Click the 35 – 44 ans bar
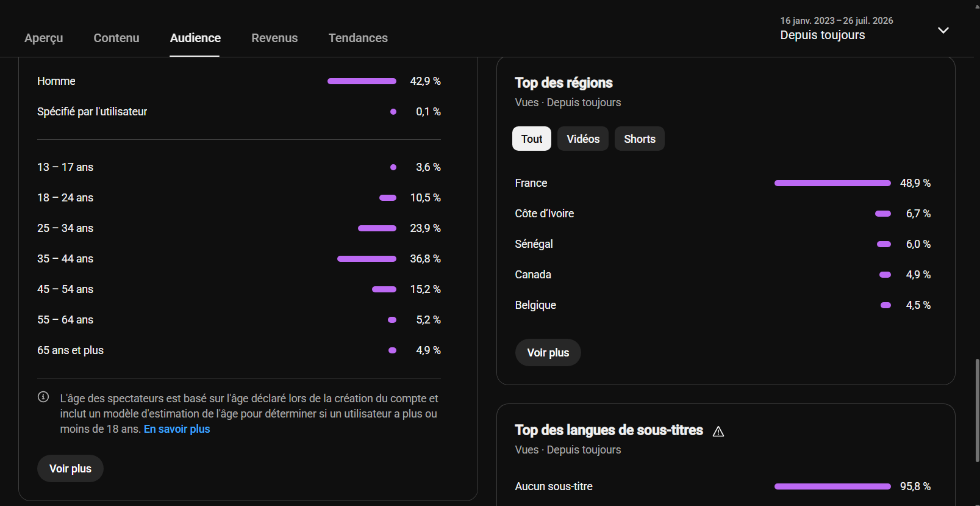 tap(367, 259)
